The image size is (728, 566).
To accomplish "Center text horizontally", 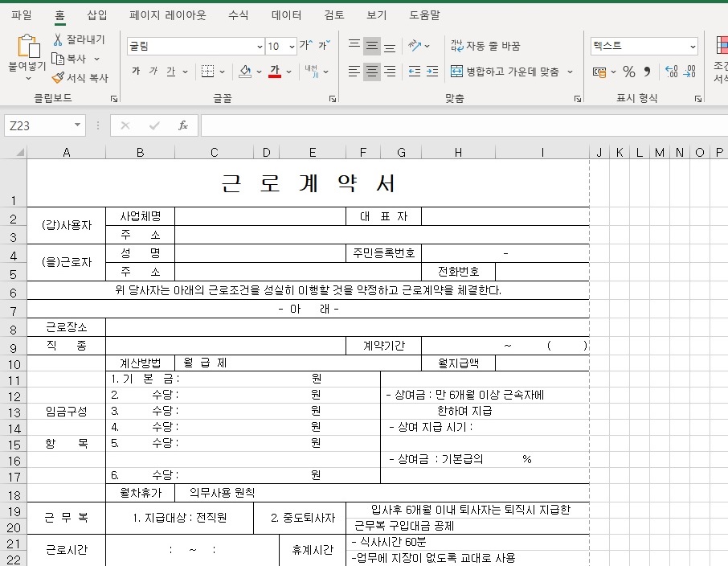I will [372, 71].
